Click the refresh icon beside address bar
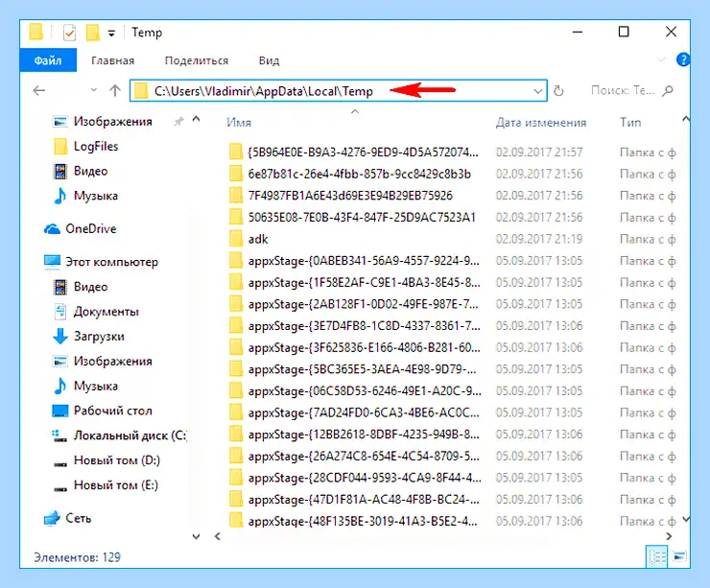710x588 pixels. click(x=558, y=91)
